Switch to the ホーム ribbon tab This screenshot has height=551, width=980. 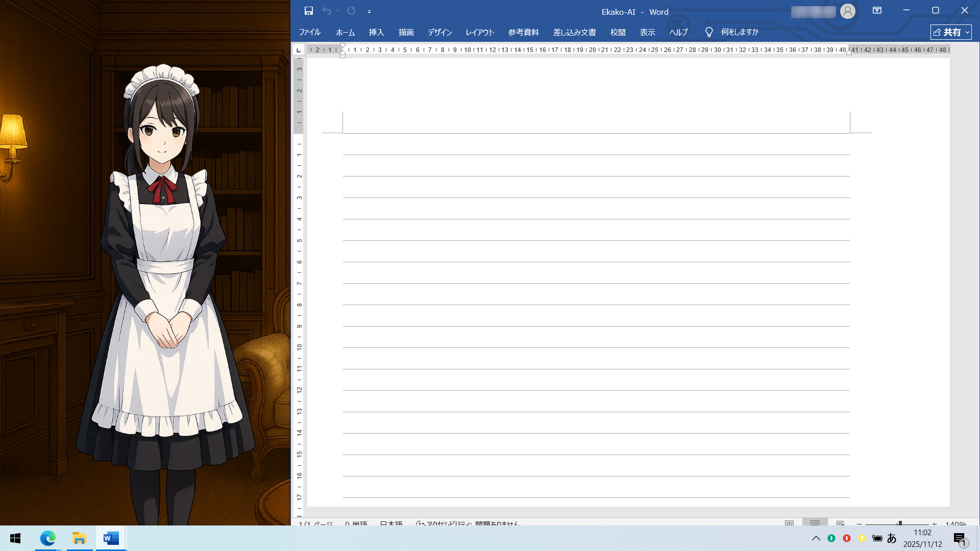point(346,32)
